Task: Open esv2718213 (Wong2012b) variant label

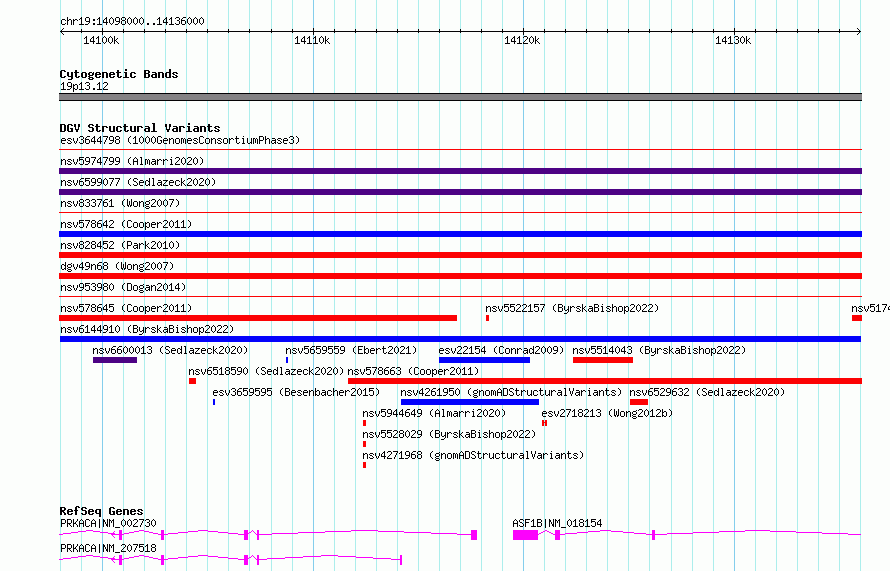Action: click(x=607, y=413)
